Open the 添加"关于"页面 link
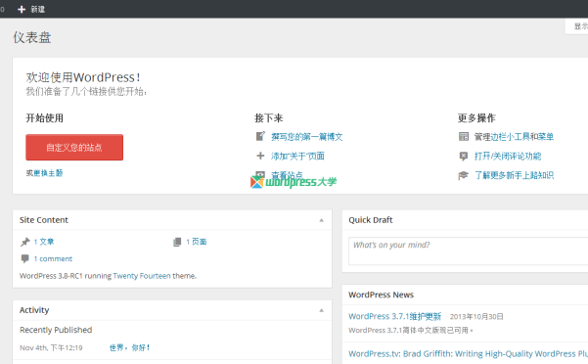Viewport: 588px width, 364px height. point(297,156)
